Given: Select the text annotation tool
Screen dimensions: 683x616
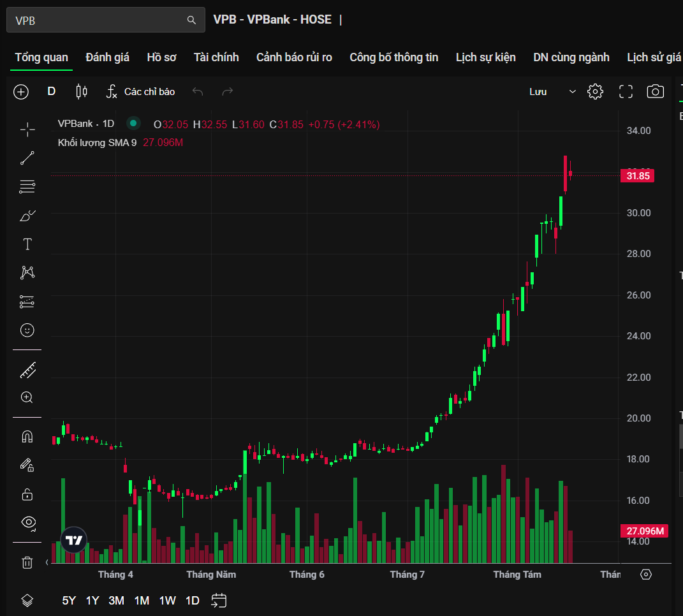Looking at the screenshot, I should [27, 244].
